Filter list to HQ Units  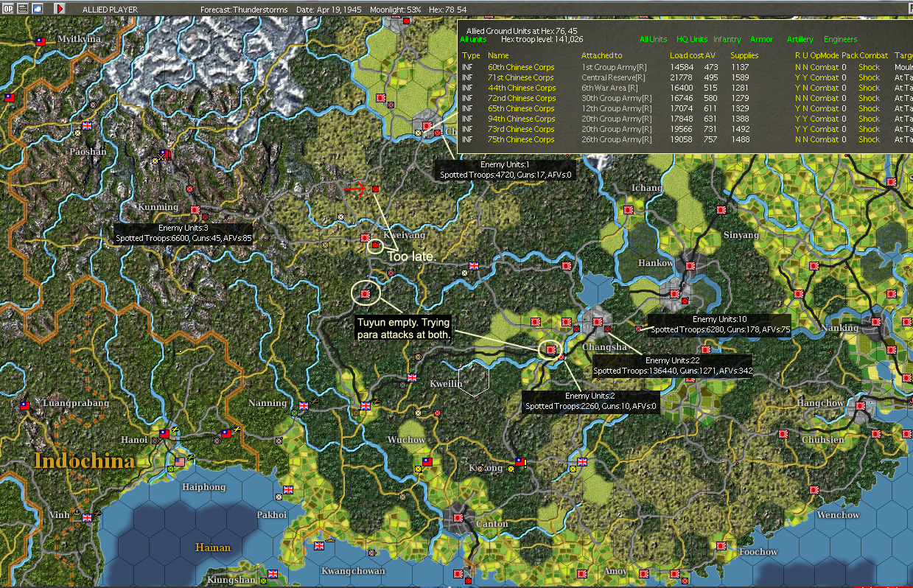point(691,39)
